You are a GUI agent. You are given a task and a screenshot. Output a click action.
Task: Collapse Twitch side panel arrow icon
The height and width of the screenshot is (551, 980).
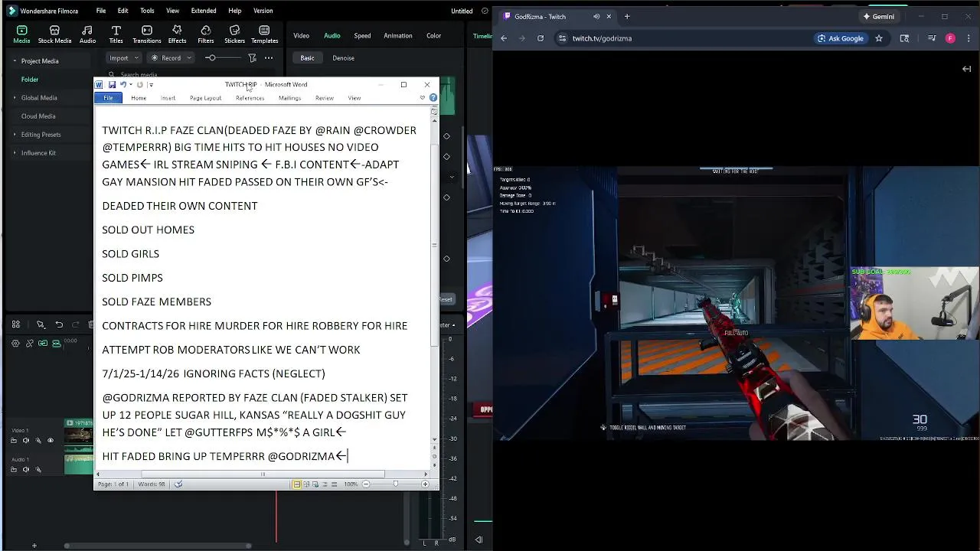[966, 69]
